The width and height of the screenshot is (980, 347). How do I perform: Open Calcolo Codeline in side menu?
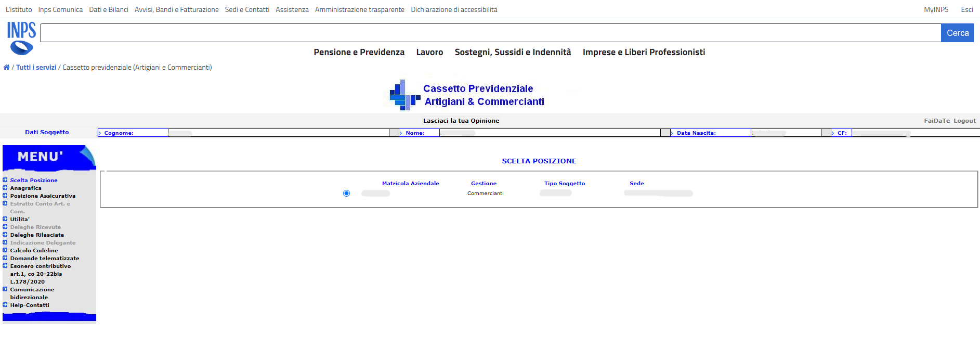pos(34,250)
